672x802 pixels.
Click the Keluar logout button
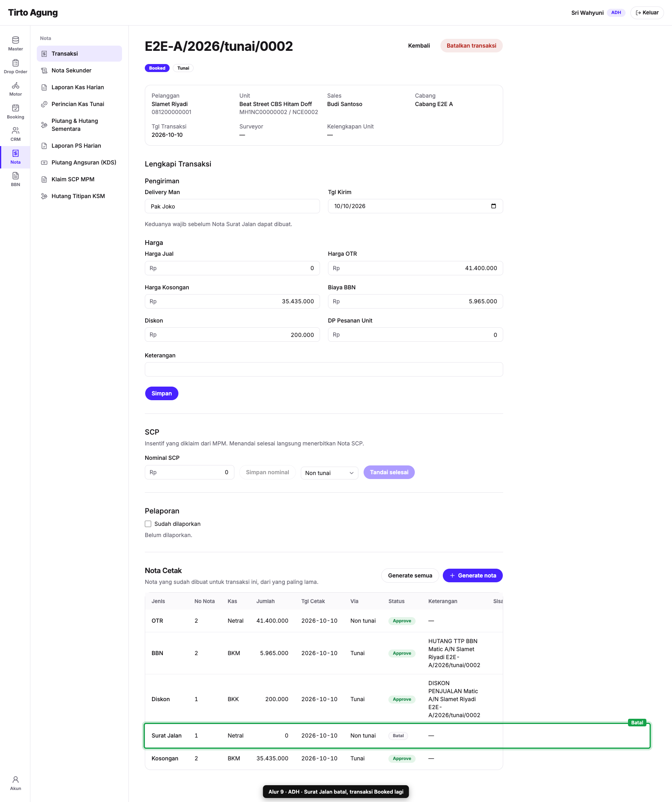tap(647, 13)
